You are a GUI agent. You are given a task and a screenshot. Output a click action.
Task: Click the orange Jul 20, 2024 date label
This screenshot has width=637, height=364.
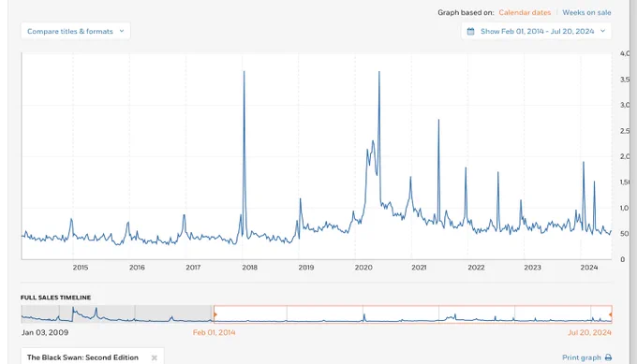[589, 332]
